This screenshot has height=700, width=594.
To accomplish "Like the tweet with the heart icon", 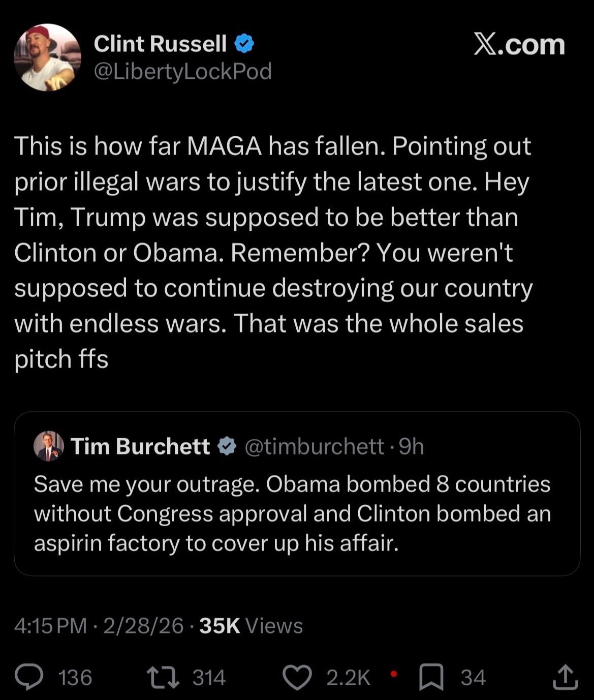I will pos(297,678).
